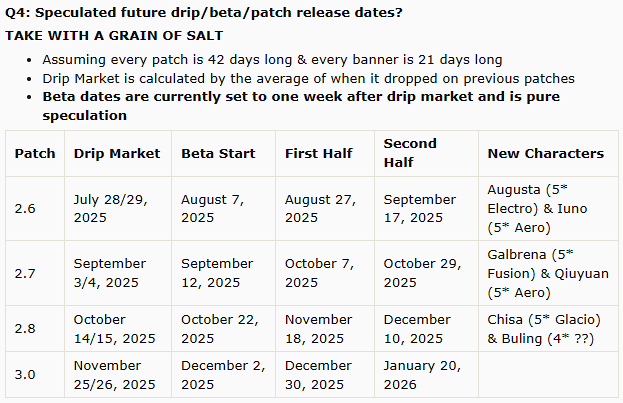Select the July 28/29, 2025 drip cell
Screen dimensions: 623x403
118,209
